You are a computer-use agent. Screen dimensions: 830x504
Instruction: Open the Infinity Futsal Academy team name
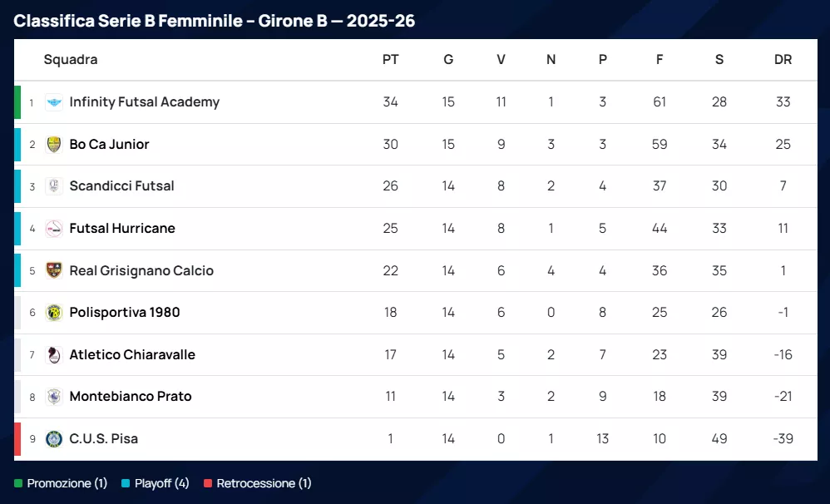(144, 102)
